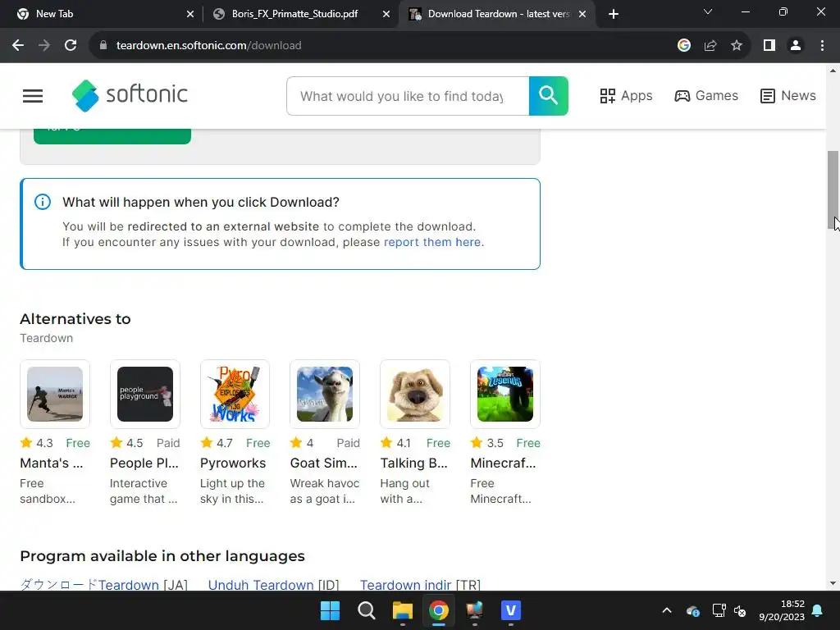
Task: Click the scrollbar down arrow
Action: click(x=833, y=583)
